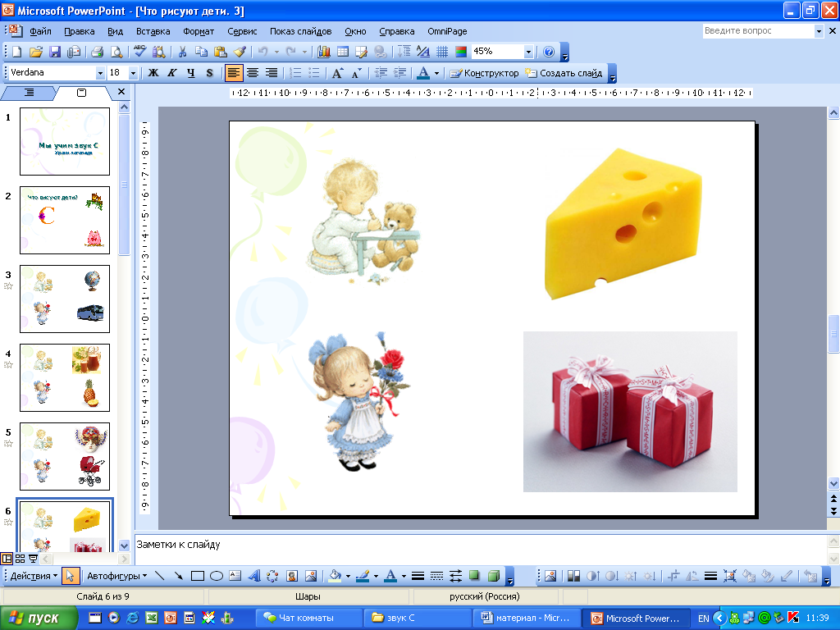Toggle Underline (Ч) formatting
Screen dimensions: 840x630
click(x=190, y=73)
